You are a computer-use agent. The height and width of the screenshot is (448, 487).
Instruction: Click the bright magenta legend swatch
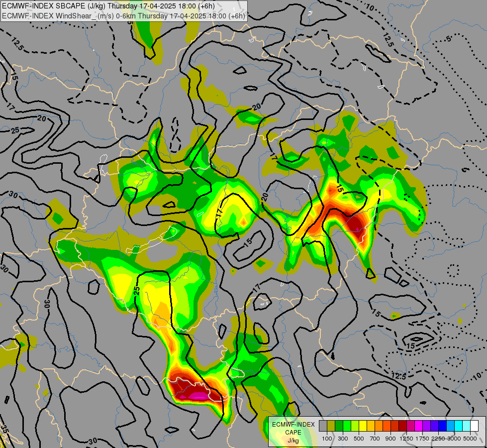pos(419,426)
